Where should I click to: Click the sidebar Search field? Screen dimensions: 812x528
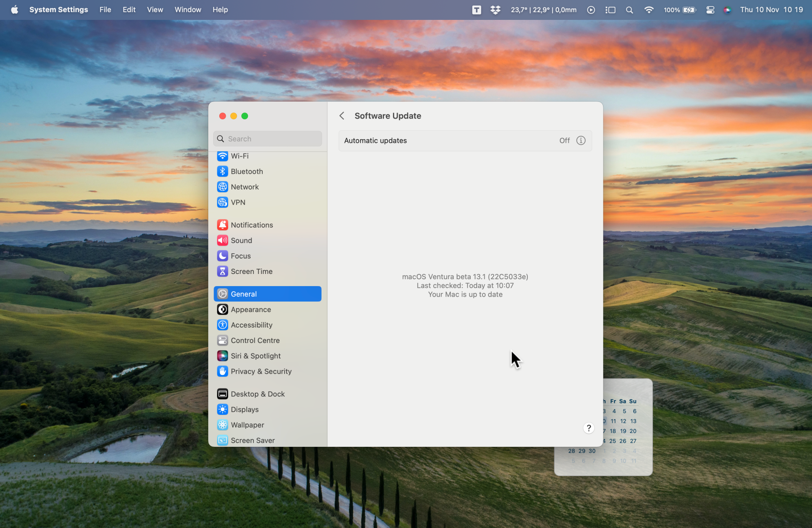268,139
